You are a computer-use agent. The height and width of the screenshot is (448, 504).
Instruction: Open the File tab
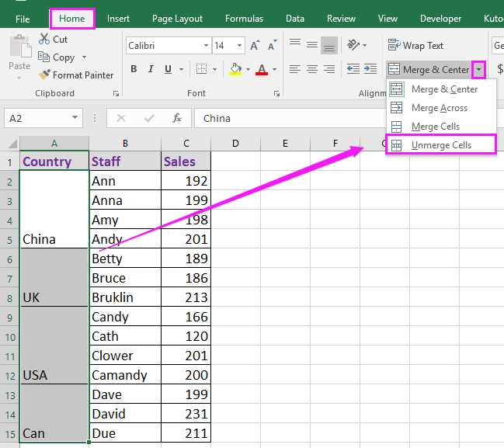pos(23,19)
